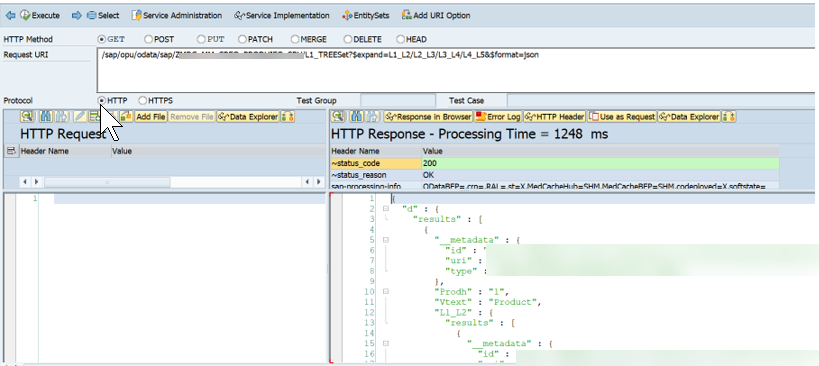819x366 pixels.
Task: Click request Value column header
Action: (x=218, y=151)
